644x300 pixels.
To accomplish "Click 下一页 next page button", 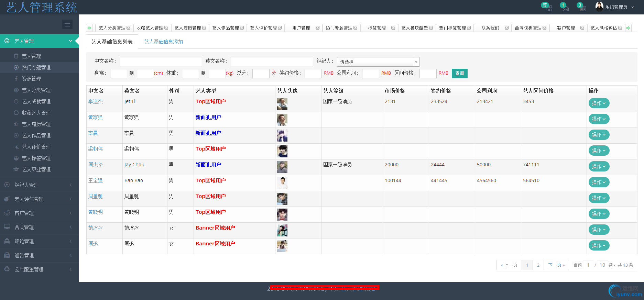I will 556,265.
